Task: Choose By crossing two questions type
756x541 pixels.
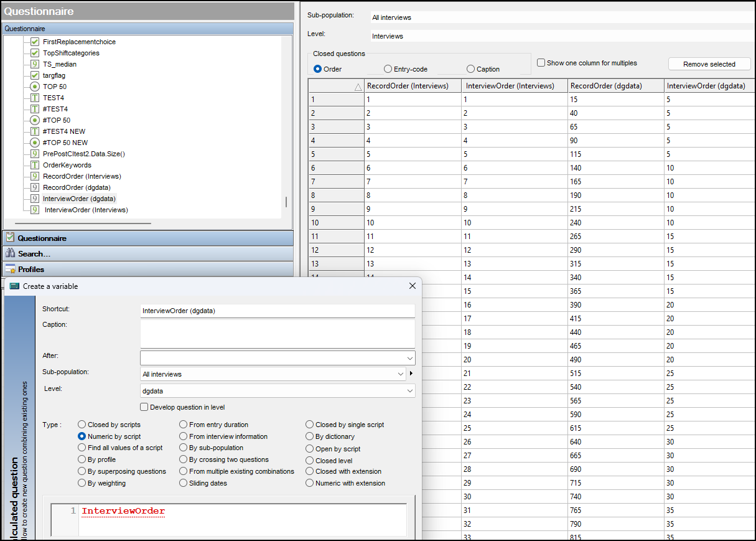Action: tap(184, 459)
